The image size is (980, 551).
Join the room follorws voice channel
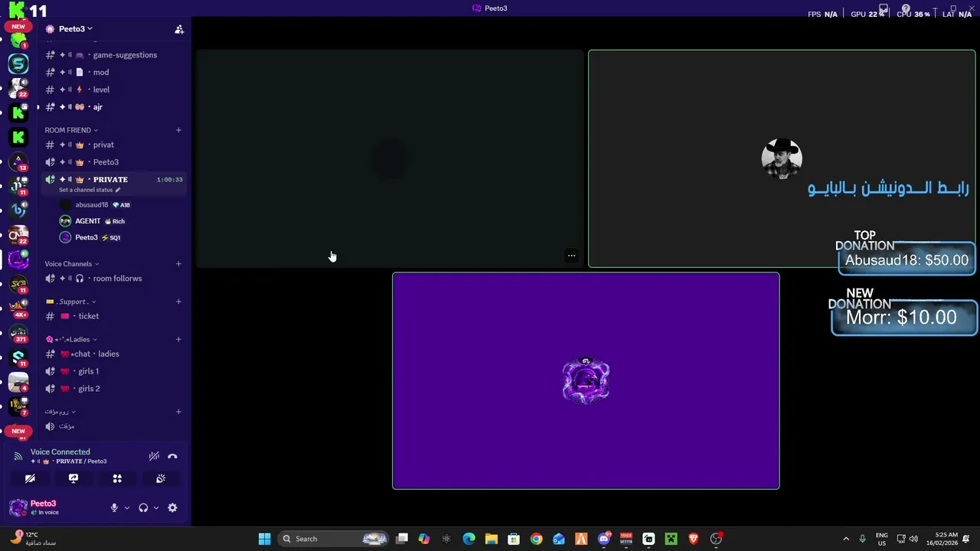pos(114,279)
